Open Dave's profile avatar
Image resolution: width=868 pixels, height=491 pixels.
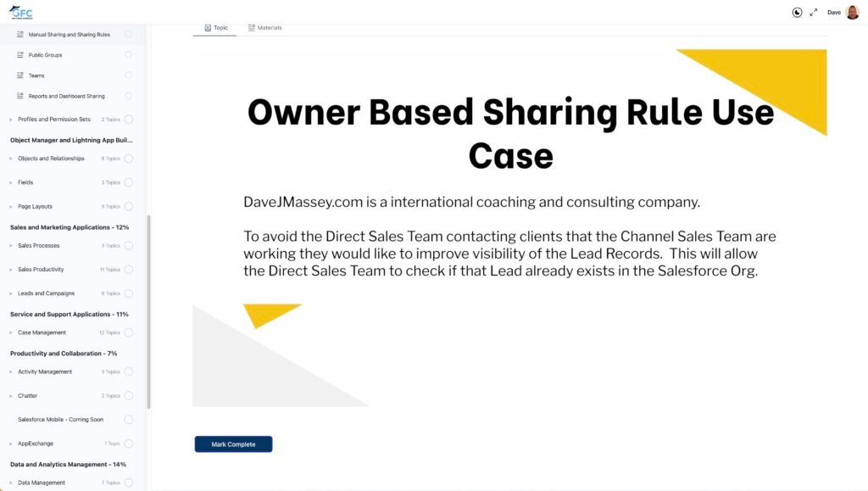tap(853, 12)
